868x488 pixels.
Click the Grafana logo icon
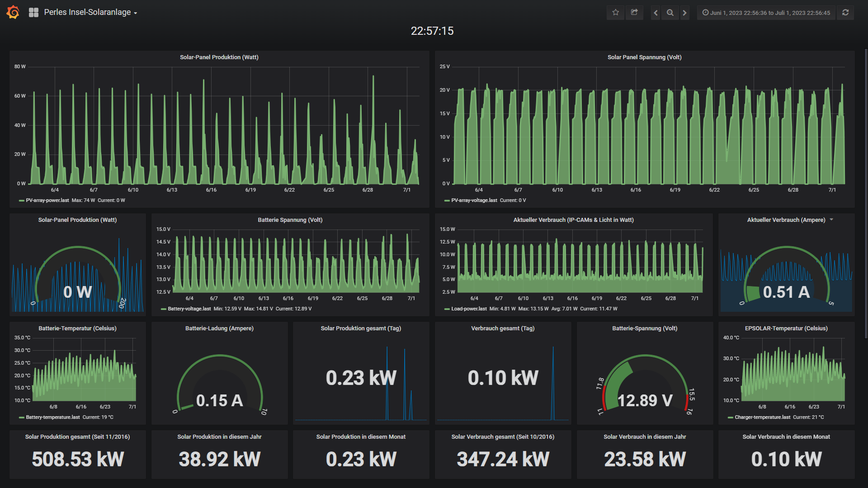click(x=13, y=12)
